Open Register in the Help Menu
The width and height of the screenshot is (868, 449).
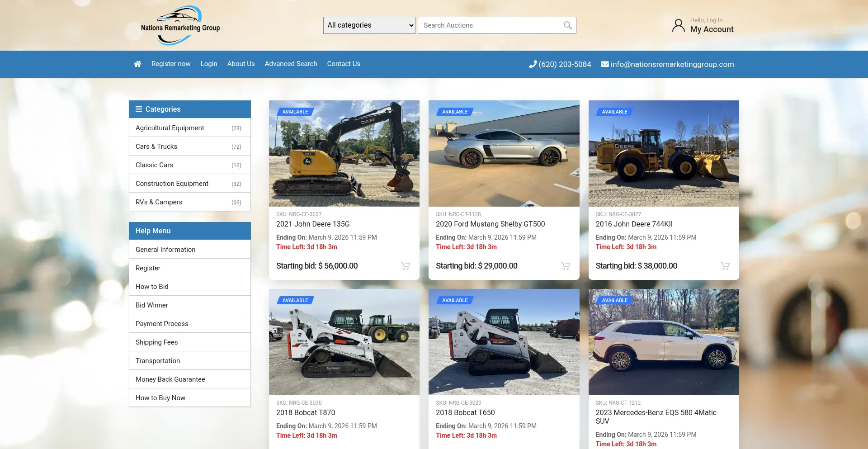point(190,268)
